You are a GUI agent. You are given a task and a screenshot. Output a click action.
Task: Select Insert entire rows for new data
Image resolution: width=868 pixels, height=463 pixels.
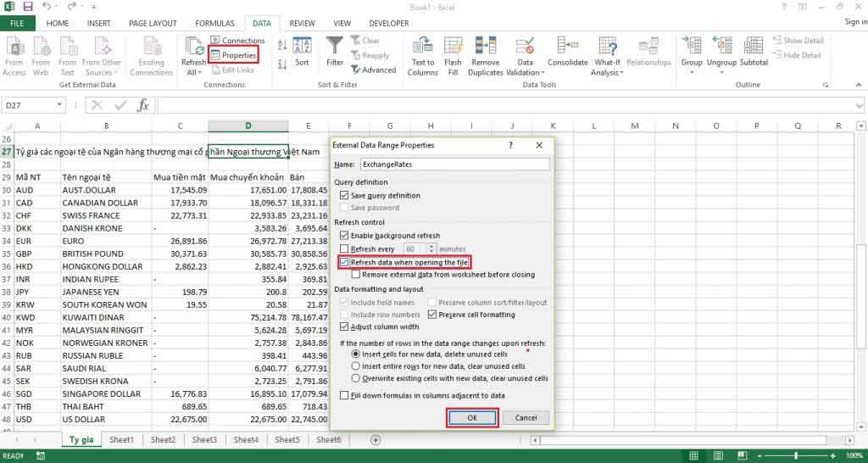[356, 366]
